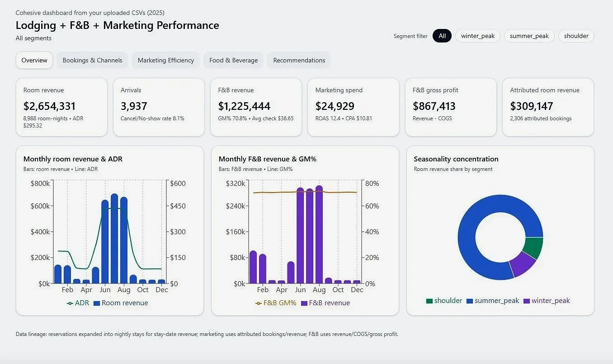Image resolution: width=613 pixels, height=364 pixels.
Task: Select the All segment filter pill
Action: tap(442, 36)
